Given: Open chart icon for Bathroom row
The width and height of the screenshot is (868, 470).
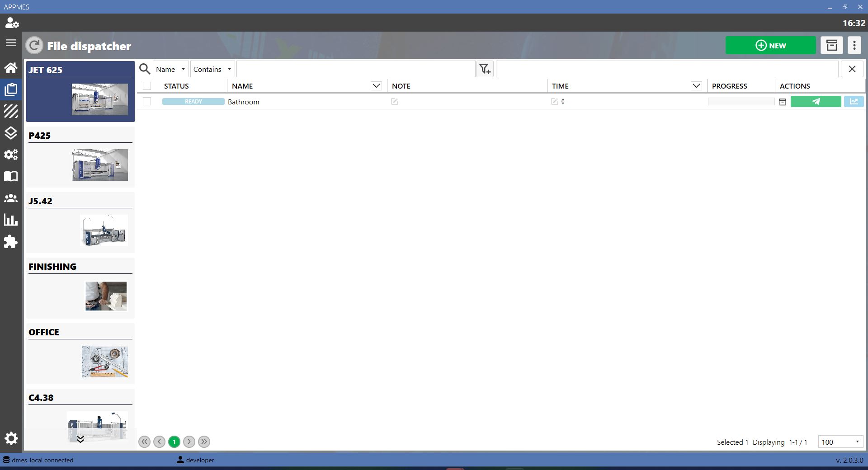Looking at the screenshot, I should [x=854, y=102].
